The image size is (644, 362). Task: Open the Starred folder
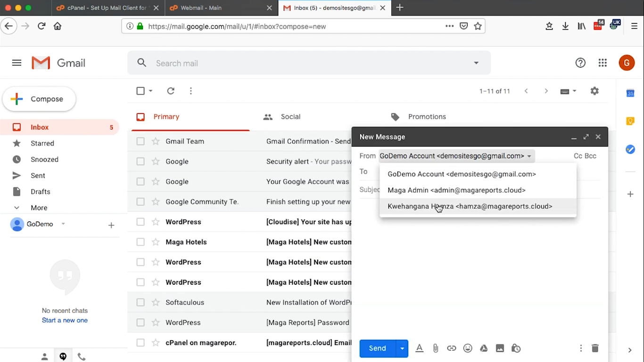click(42, 143)
